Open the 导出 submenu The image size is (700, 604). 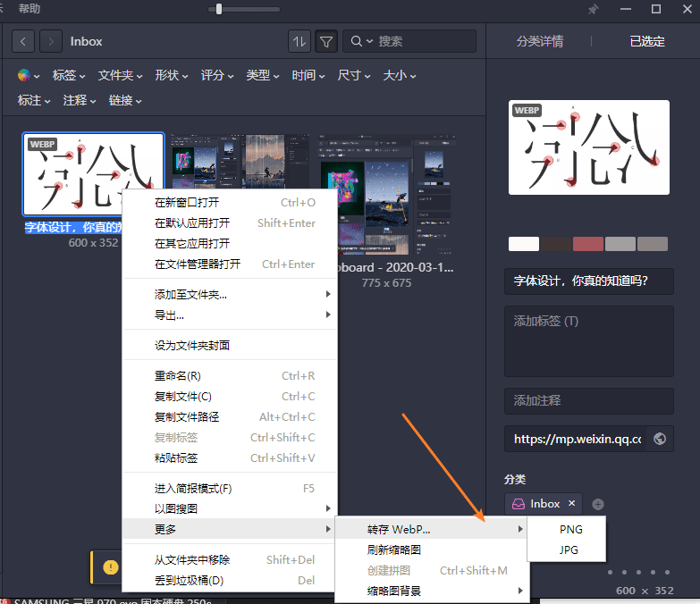point(230,315)
